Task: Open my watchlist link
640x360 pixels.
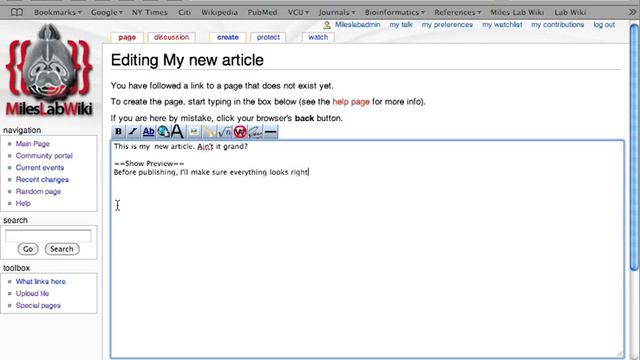Action: click(502, 25)
